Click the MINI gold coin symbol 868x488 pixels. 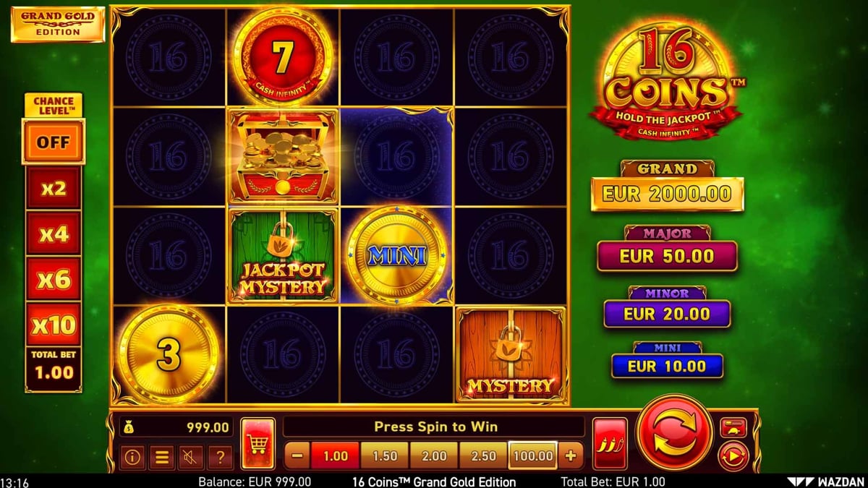397,255
